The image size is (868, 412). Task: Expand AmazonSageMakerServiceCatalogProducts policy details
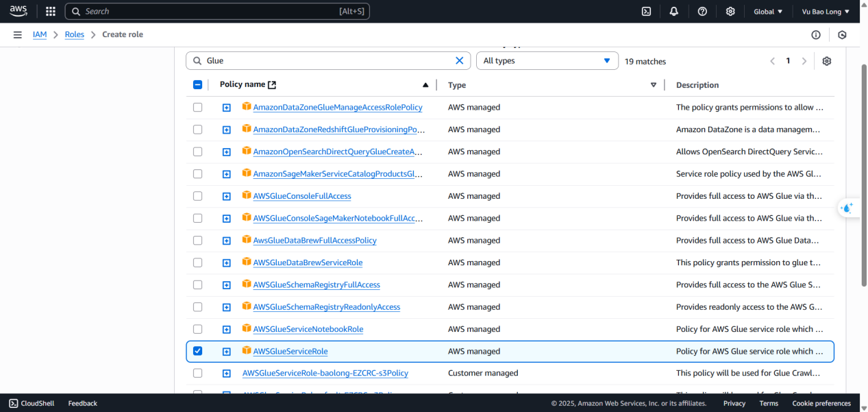[227, 174]
